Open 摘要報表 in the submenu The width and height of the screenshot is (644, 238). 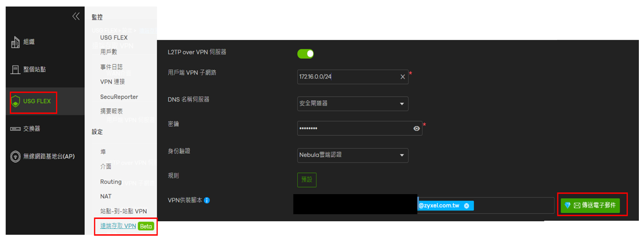pos(111,112)
